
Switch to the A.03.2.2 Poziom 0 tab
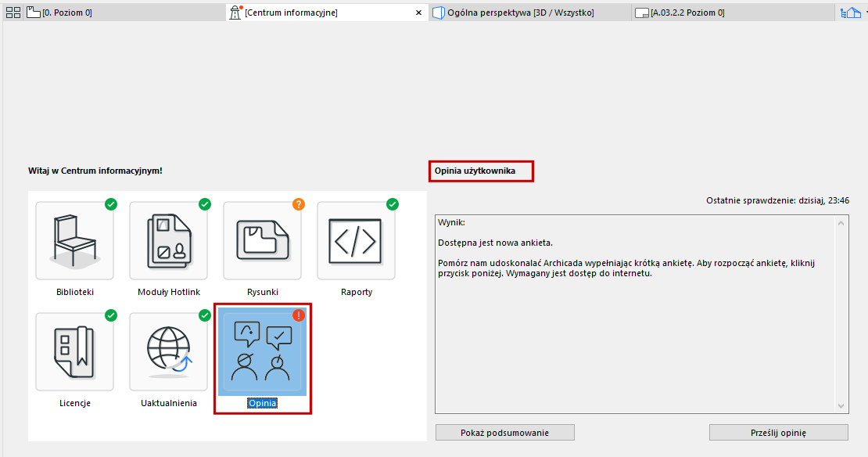click(x=733, y=13)
